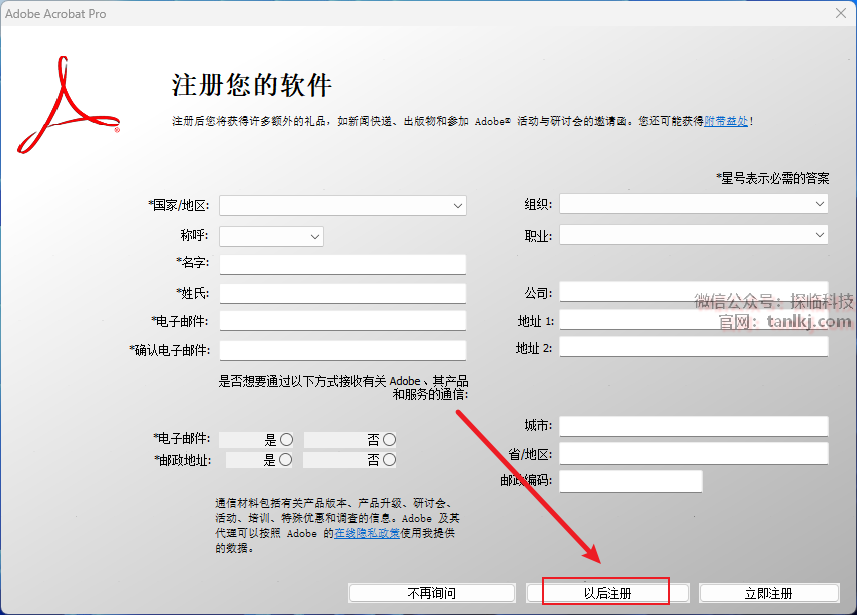Focus the 地址 1 input field

pyautogui.click(x=694, y=320)
